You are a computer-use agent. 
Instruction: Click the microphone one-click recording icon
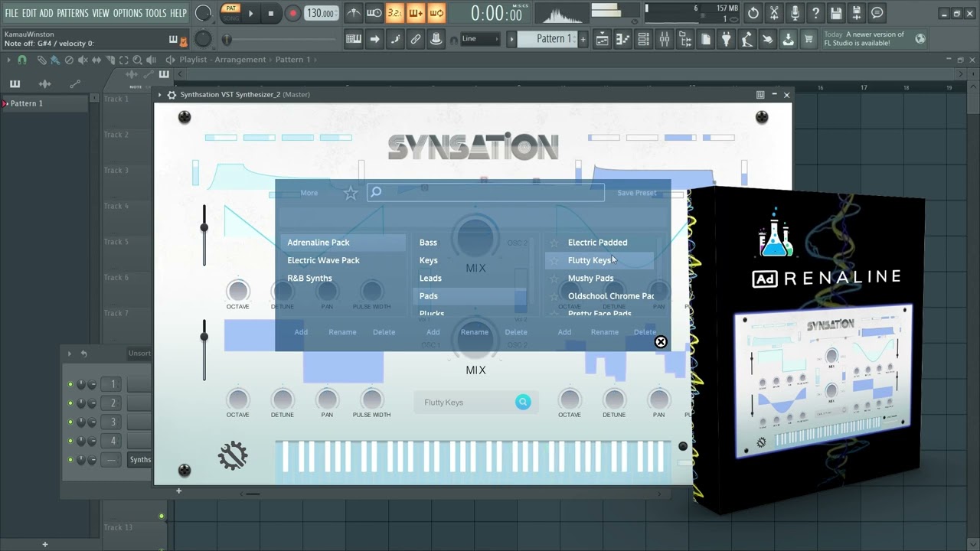tap(795, 13)
